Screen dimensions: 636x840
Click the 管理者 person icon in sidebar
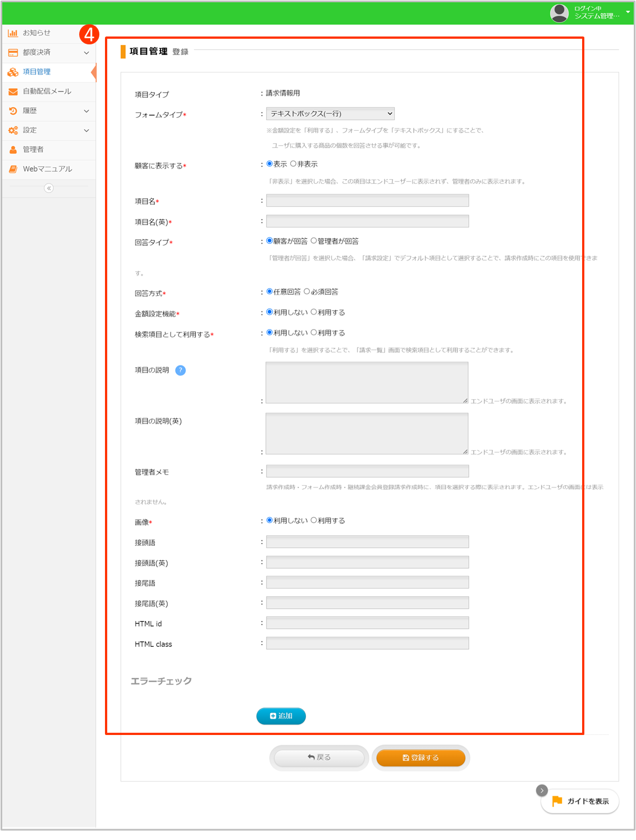click(x=12, y=150)
